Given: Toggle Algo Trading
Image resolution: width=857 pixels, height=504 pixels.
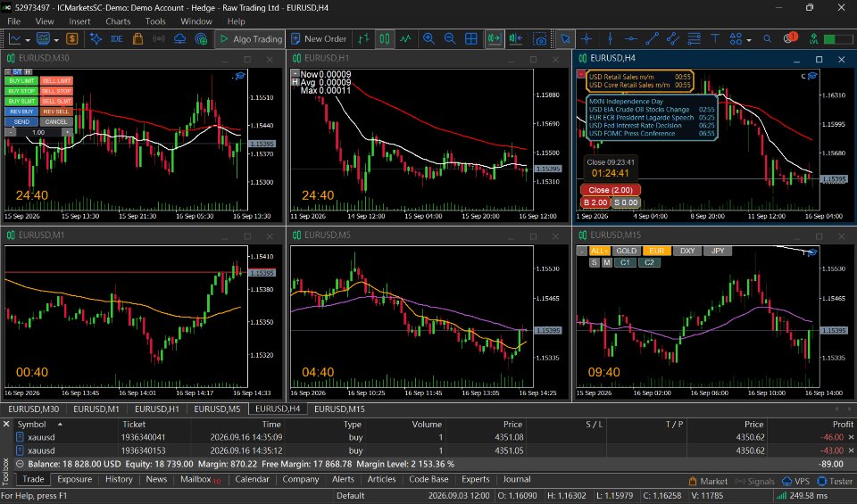Looking at the screenshot, I should pos(251,38).
